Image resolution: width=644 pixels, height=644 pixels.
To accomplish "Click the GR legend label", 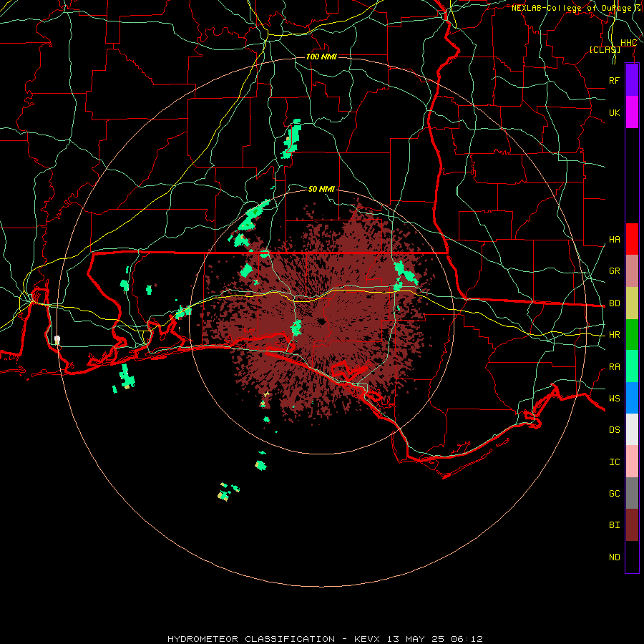I will 614,271.
